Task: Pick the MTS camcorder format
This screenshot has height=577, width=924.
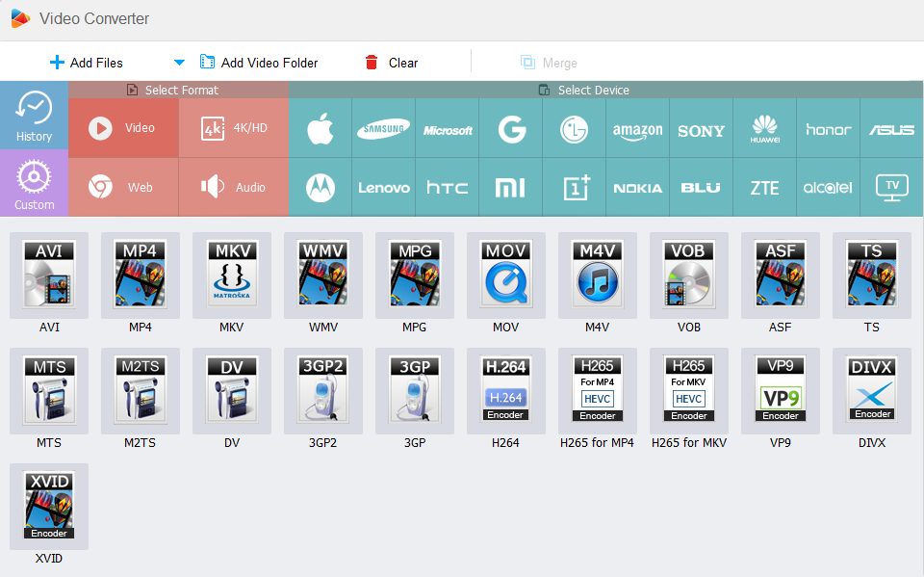Action: pyautogui.click(x=49, y=391)
